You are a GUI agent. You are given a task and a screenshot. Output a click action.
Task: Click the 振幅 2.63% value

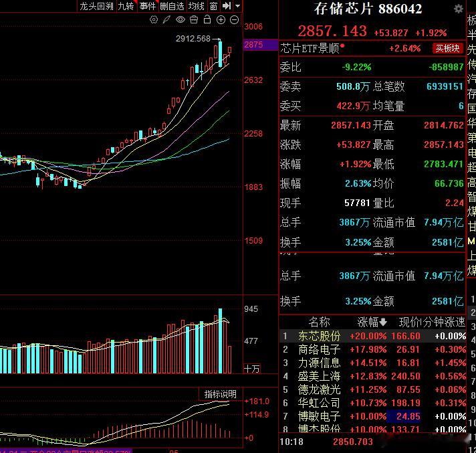click(x=358, y=183)
